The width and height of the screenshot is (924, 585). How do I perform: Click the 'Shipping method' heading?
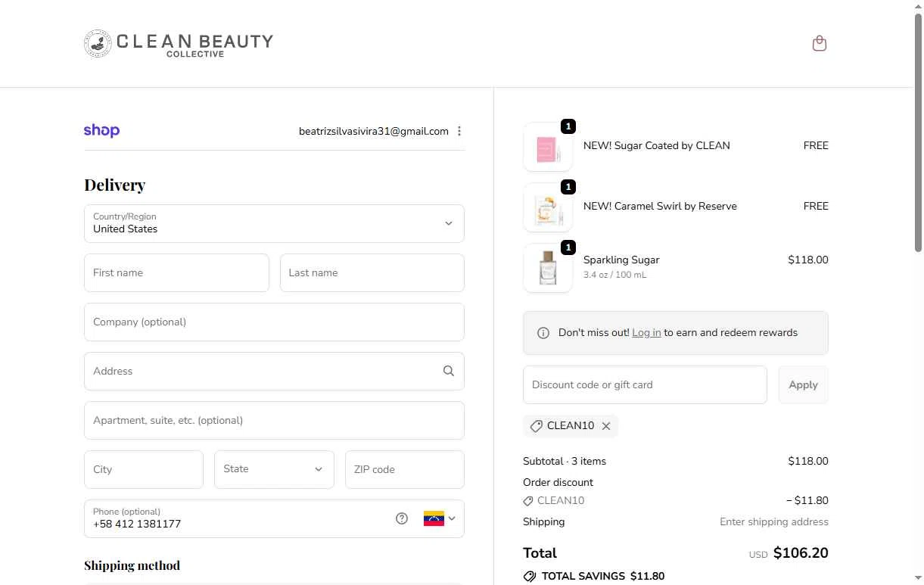(x=132, y=565)
